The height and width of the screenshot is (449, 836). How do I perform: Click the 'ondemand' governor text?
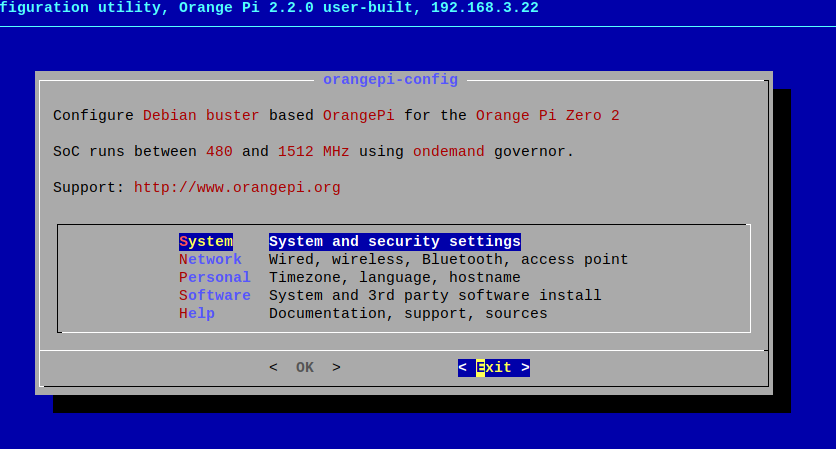(x=448, y=151)
